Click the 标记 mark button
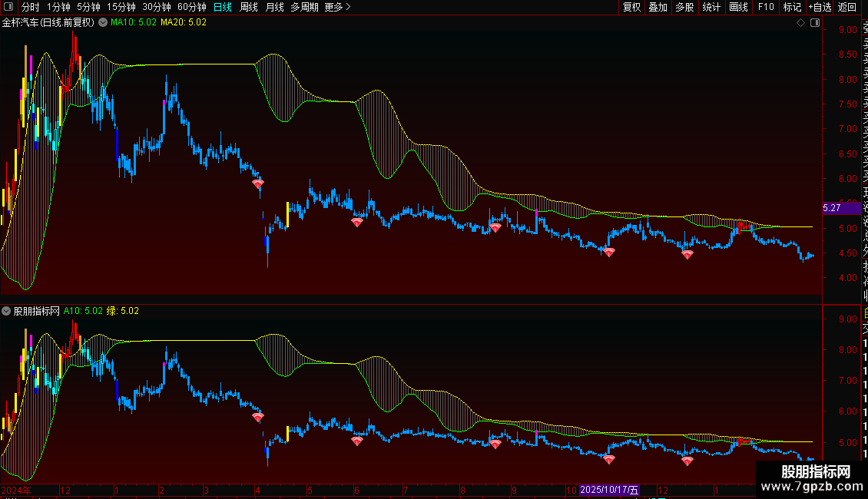868x499 pixels. tap(792, 7)
